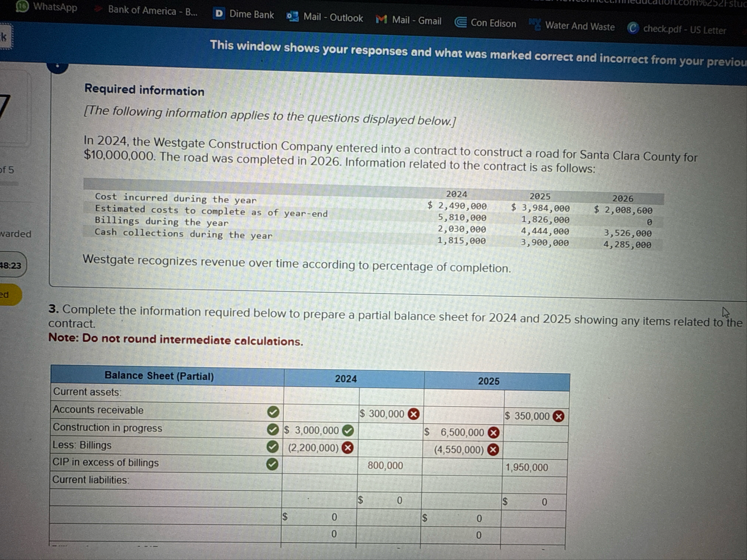Screen dimensions: 747x560
Task: Click green check beside CIP in excess of billings
Action: [x=272, y=464]
